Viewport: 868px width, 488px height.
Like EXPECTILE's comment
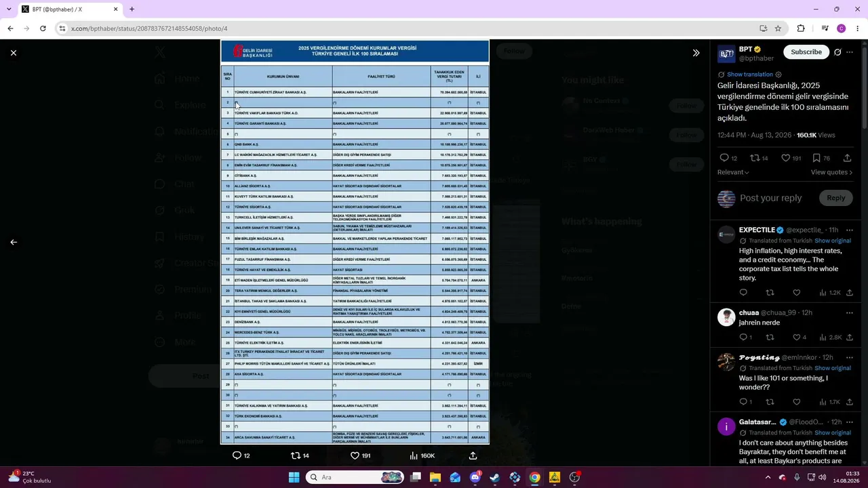797,293
